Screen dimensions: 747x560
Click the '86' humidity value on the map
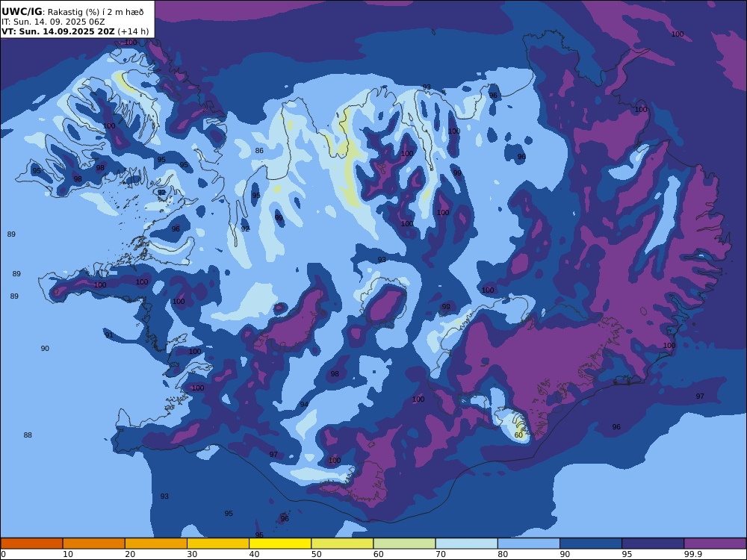coord(259,151)
